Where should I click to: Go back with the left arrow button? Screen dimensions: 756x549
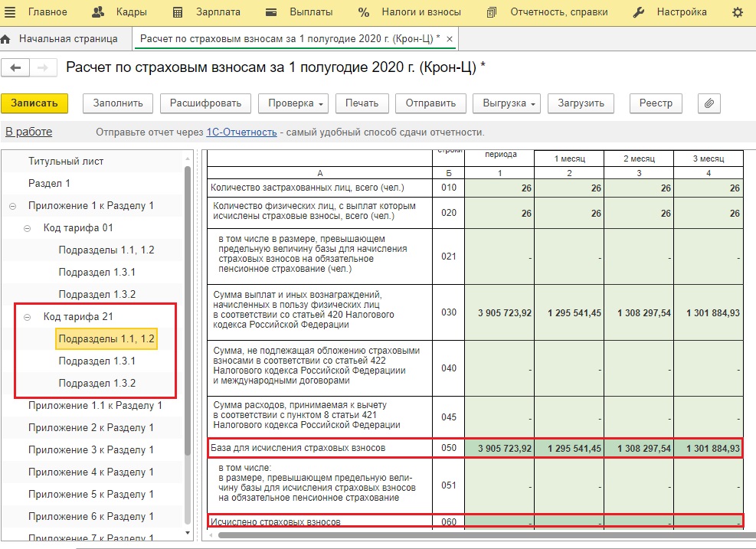click(15, 67)
